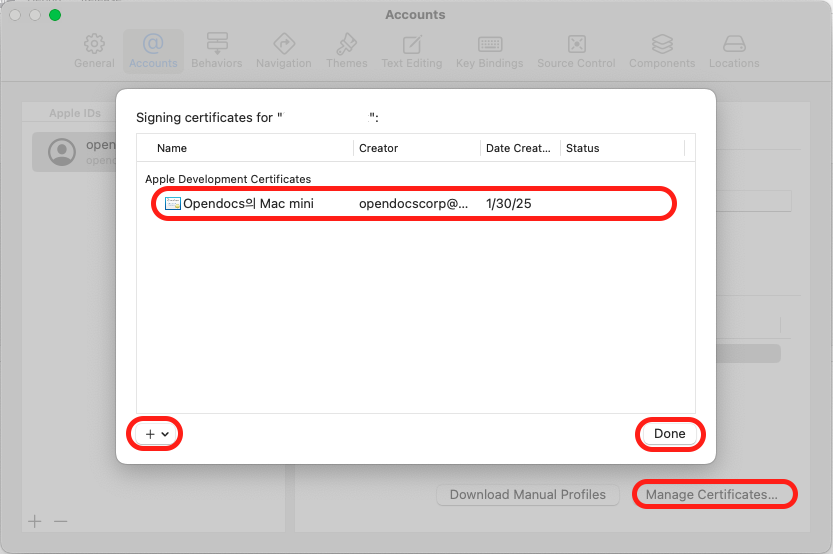Go to Text Editing preferences
This screenshot has height=554, width=833.
pyautogui.click(x=412, y=52)
